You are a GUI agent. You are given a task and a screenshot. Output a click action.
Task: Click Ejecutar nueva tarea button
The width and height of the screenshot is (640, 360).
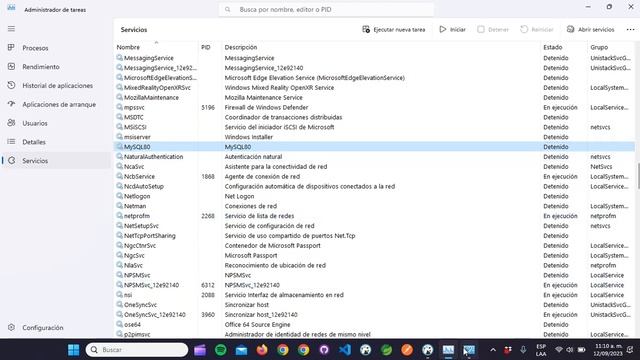[394, 29]
